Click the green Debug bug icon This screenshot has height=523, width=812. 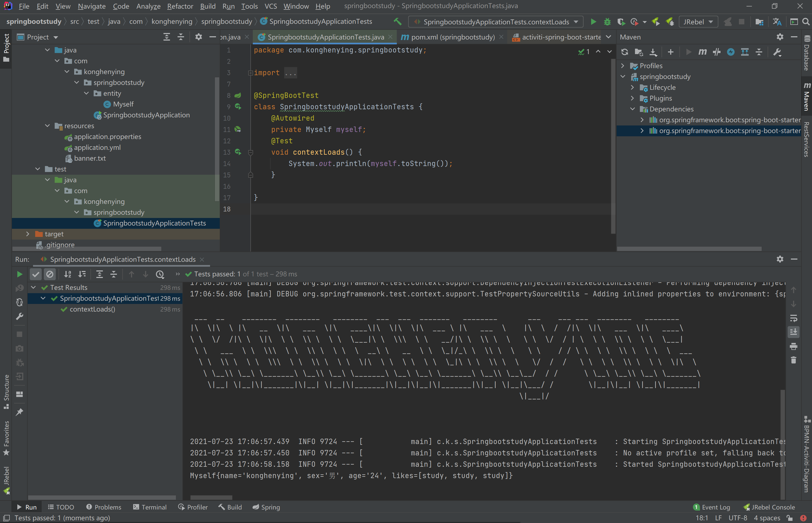(607, 22)
